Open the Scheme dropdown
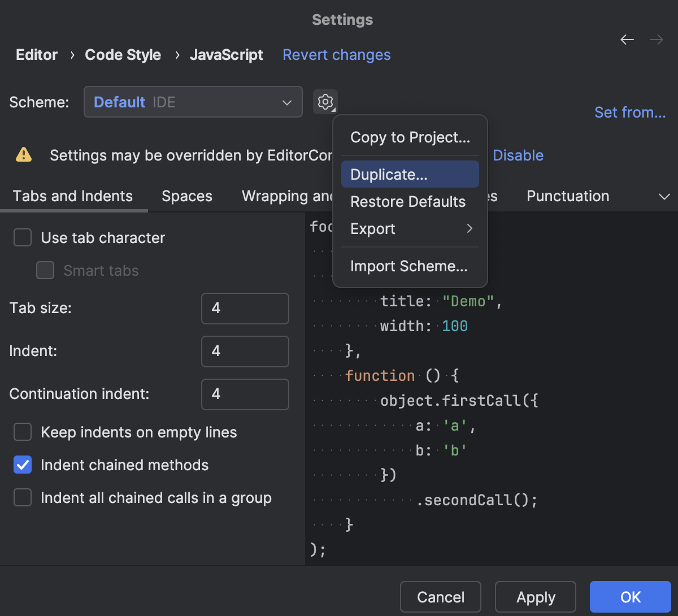The width and height of the screenshot is (678, 616). [193, 102]
